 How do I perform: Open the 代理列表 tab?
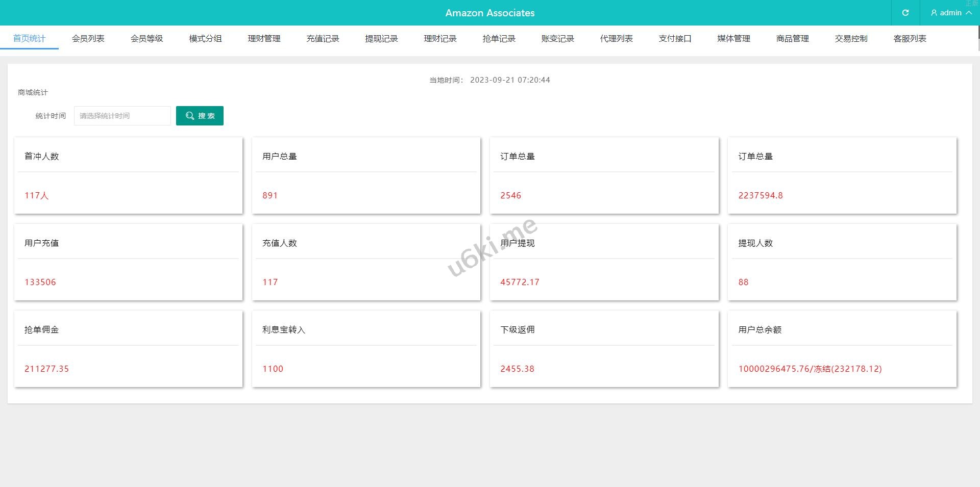[616, 39]
